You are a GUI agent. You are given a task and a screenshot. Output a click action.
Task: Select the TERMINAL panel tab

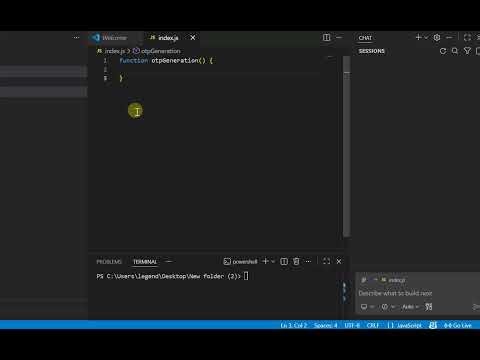145,262
